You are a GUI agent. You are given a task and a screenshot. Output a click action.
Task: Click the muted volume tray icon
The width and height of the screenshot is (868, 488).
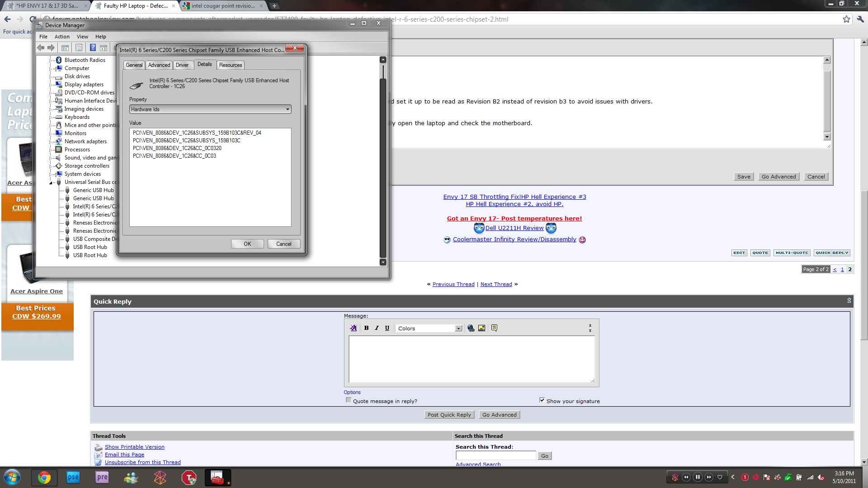tap(821, 477)
